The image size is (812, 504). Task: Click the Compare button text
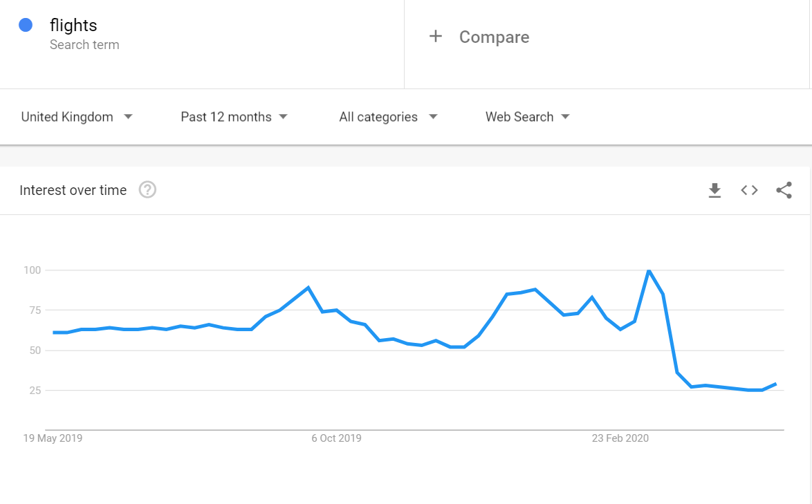[x=494, y=37]
